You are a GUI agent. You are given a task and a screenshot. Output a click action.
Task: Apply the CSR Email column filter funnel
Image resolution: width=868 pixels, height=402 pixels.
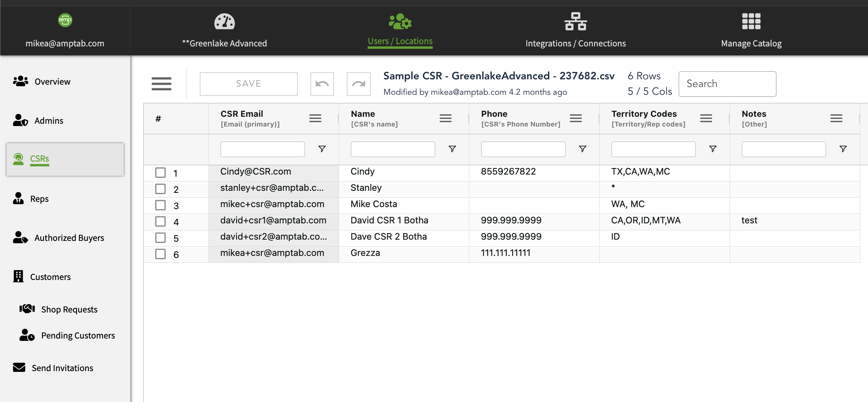point(322,149)
